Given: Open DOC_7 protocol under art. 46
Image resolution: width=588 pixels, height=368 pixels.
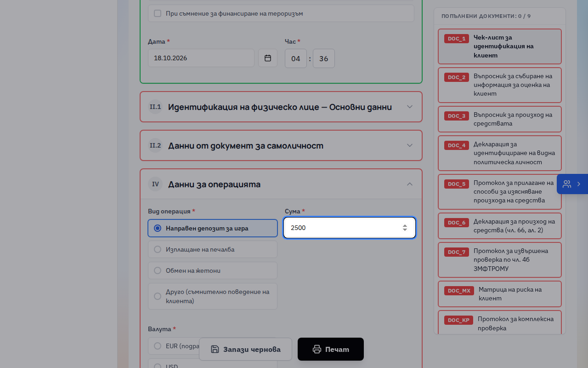Looking at the screenshot, I should [x=500, y=260].
